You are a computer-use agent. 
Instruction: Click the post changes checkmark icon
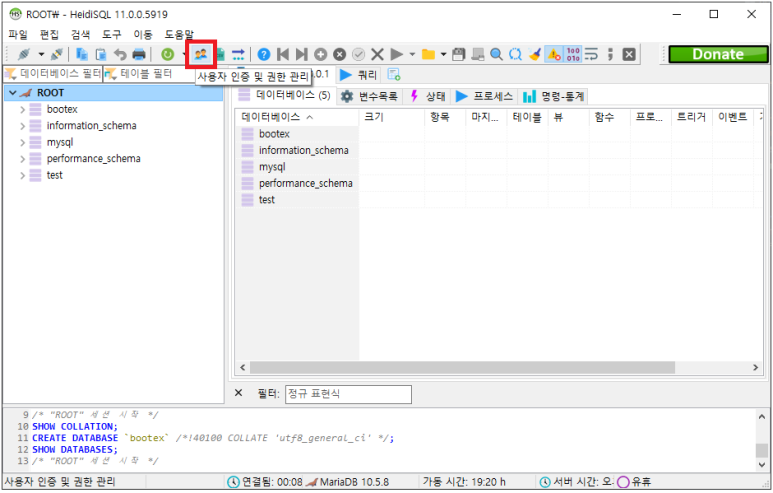pyautogui.click(x=358, y=54)
